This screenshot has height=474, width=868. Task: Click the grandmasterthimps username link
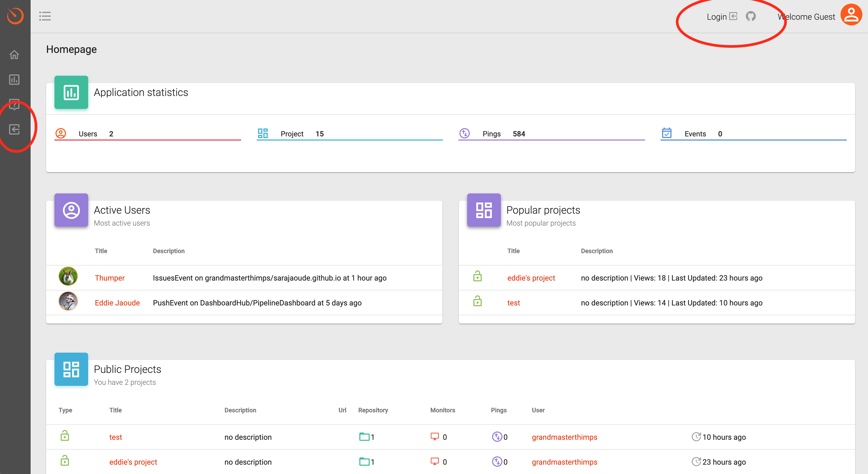click(x=564, y=437)
